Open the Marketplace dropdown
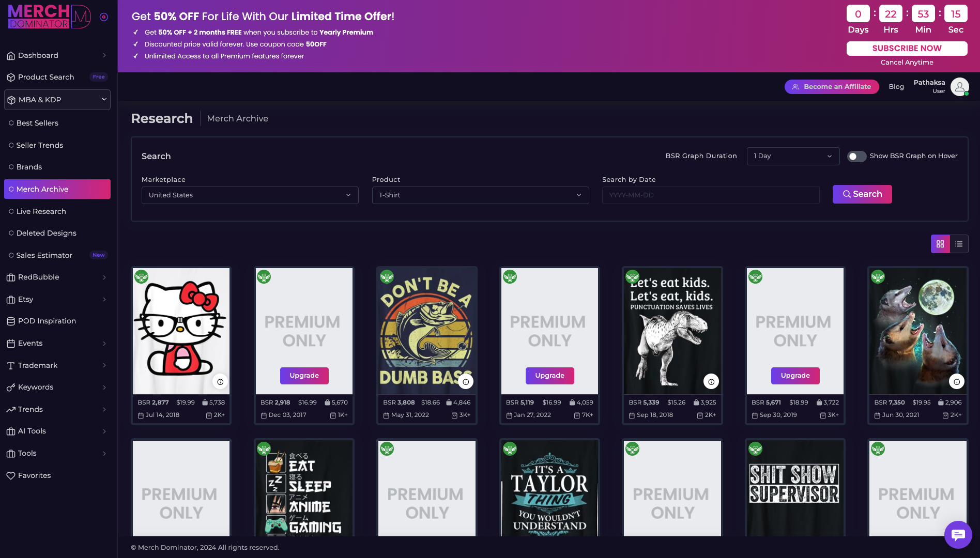The height and width of the screenshot is (558, 980). pos(250,195)
